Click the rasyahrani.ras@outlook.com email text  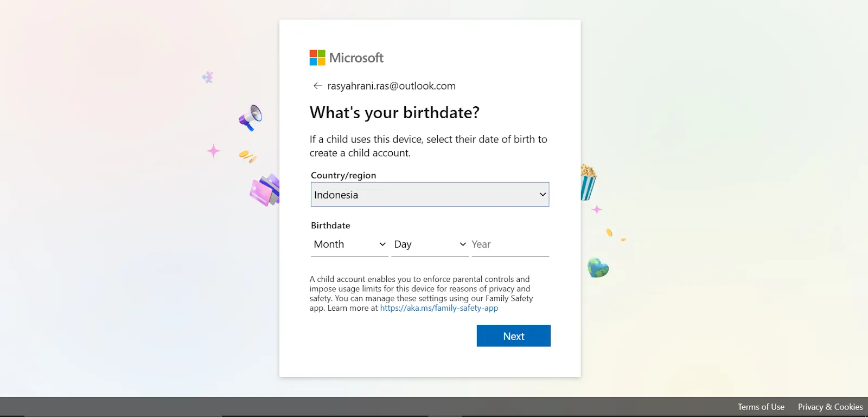click(x=391, y=86)
